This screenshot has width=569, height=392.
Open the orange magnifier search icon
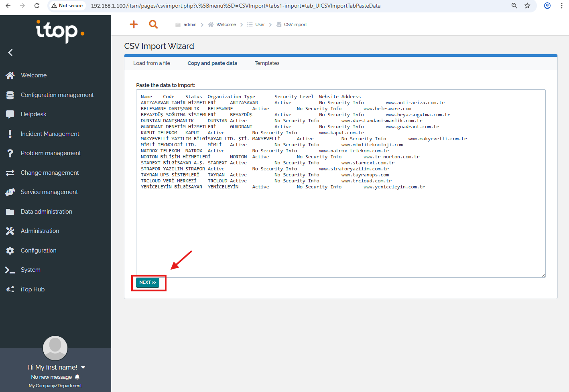click(153, 24)
